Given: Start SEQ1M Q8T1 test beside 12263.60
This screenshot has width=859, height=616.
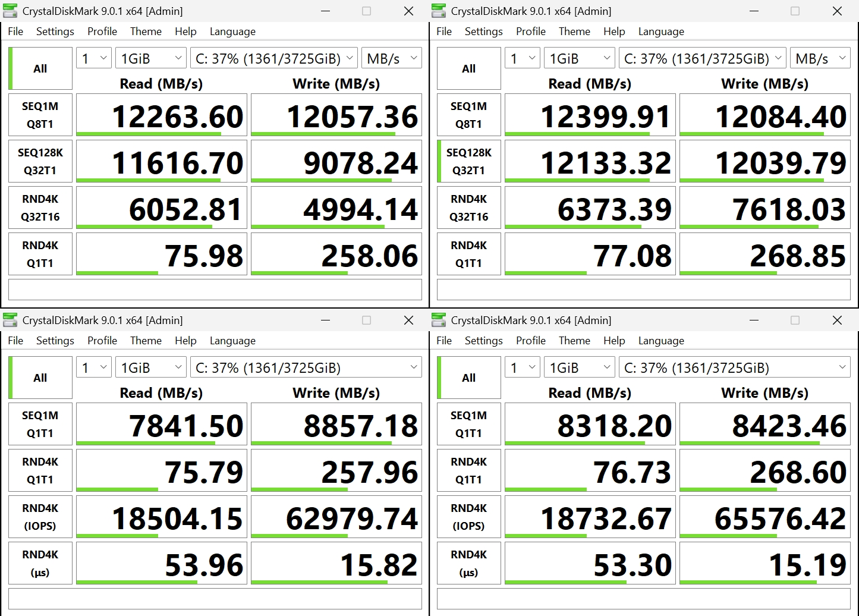Looking at the screenshot, I should click(40, 115).
